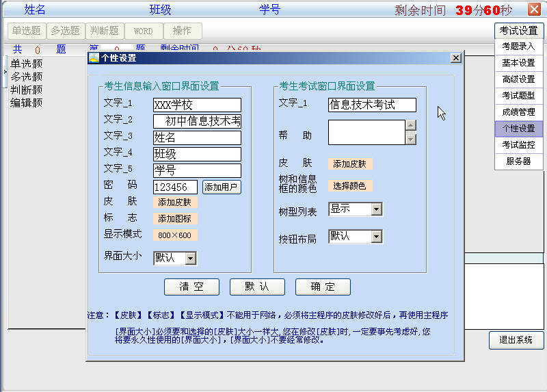Viewport: 547px width, 392px height.
Task: Click the 默认 button
Action: coord(257,287)
